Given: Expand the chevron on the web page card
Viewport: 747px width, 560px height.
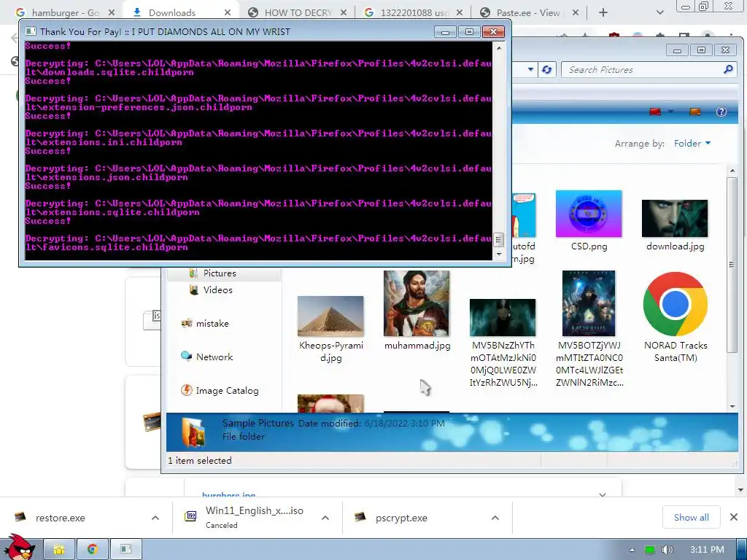Looking at the screenshot, I should click(x=602, y=495).
